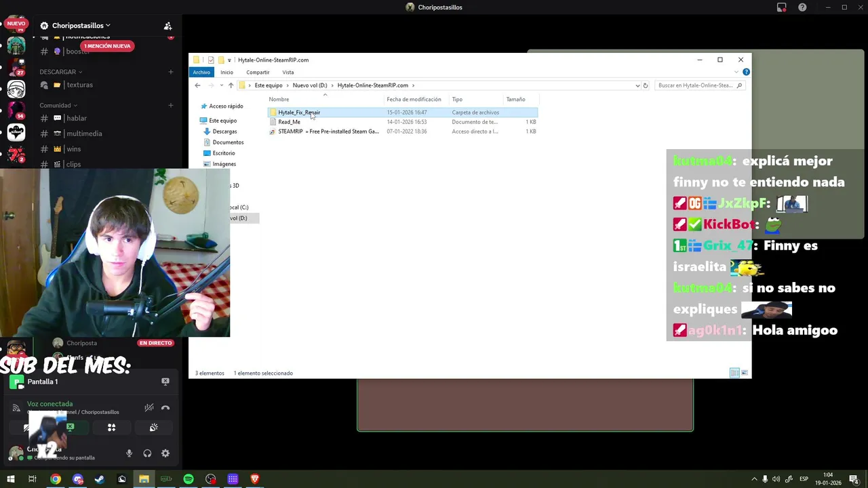Sort files by Tipo column
868x488 pixels.
(x=457, y=100)
